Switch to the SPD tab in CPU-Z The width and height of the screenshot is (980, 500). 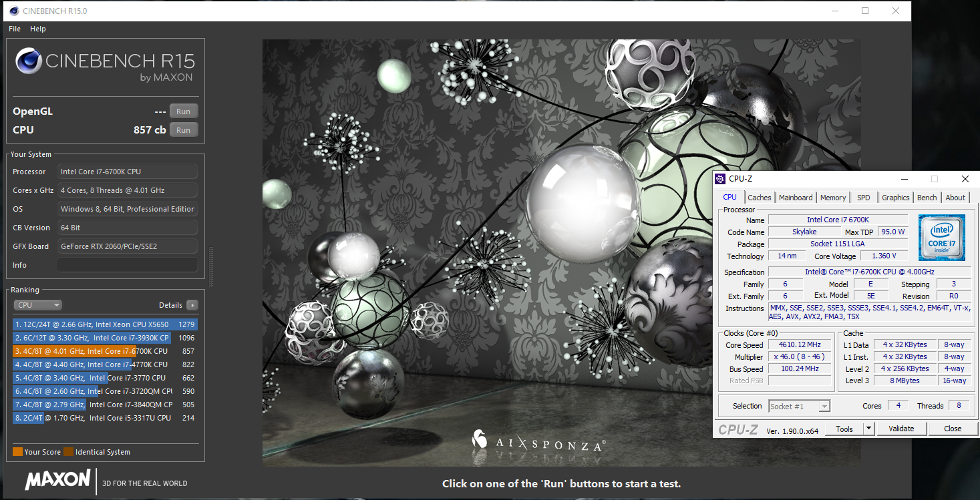tap(864, 198)
